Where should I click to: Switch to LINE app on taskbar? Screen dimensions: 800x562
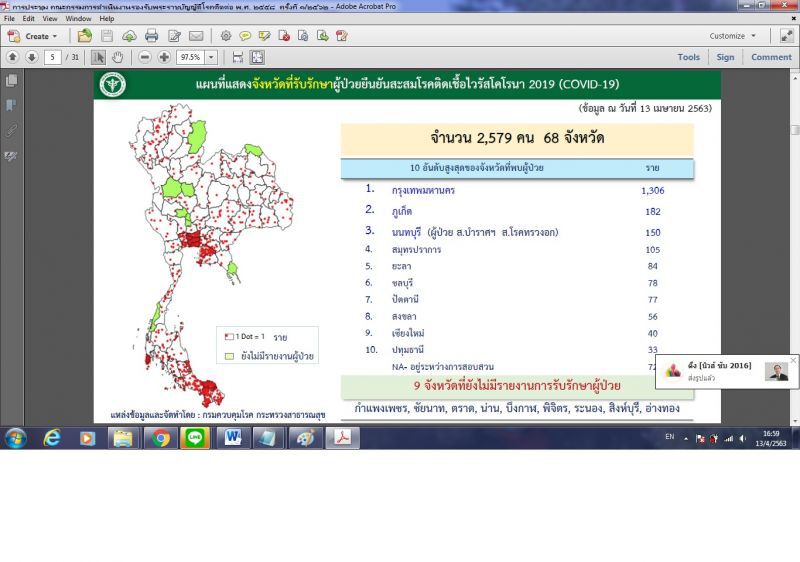tap(195, 438)
